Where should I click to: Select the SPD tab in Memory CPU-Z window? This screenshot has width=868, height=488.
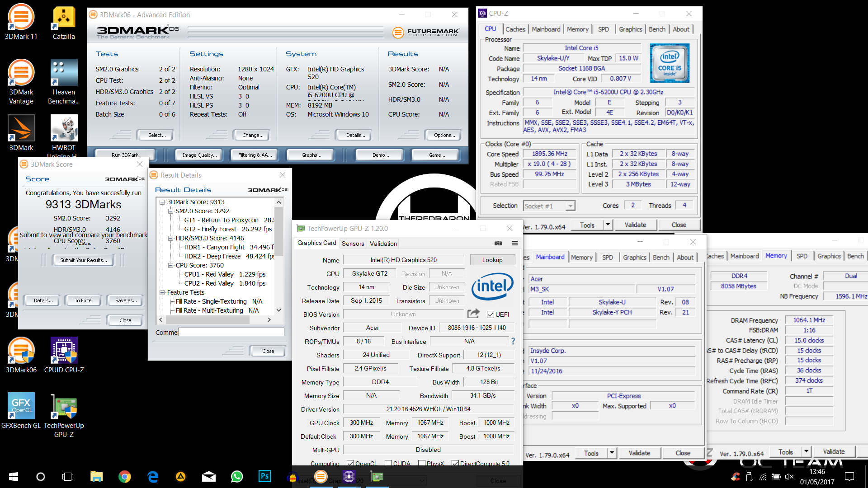pos(802,256)
